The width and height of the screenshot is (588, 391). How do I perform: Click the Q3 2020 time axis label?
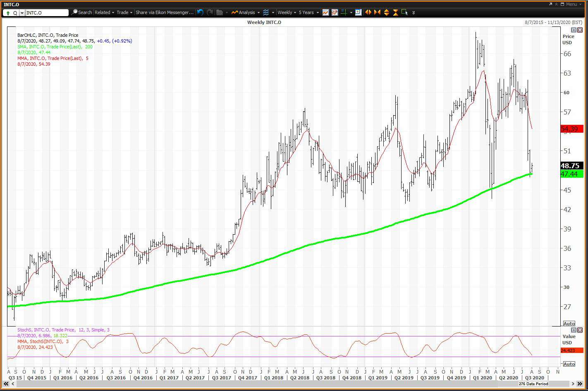[x=534, y=377]
